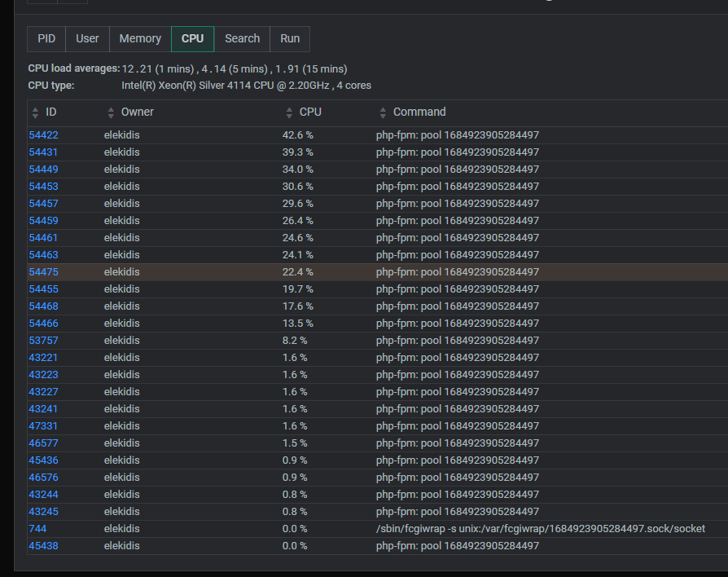Select the 30.6 % CPU cell
Screen dimensions: 728x577
(x=297, y=187)
